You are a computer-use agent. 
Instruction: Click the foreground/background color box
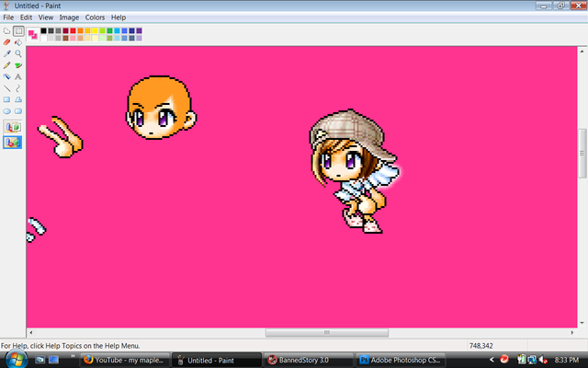pos(33,34)
